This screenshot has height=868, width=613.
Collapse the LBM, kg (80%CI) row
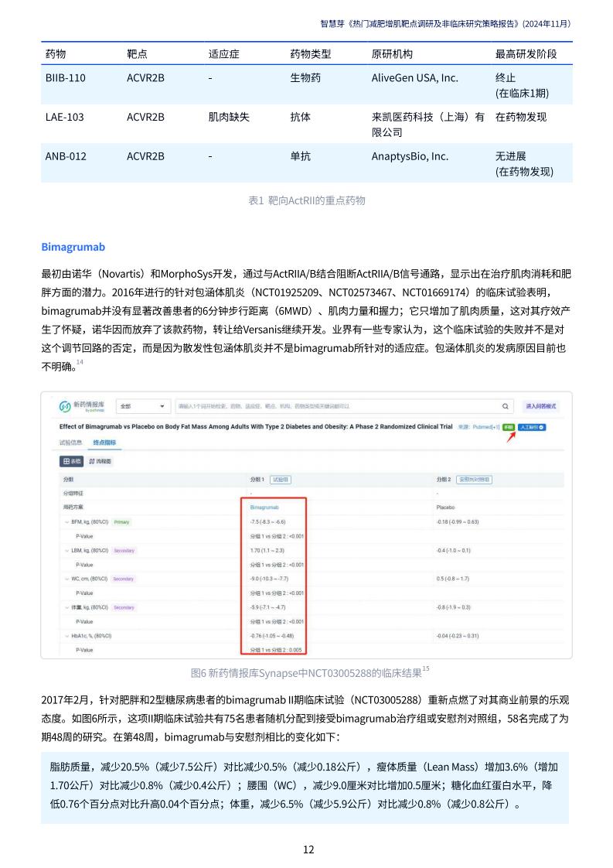(67, 551)
